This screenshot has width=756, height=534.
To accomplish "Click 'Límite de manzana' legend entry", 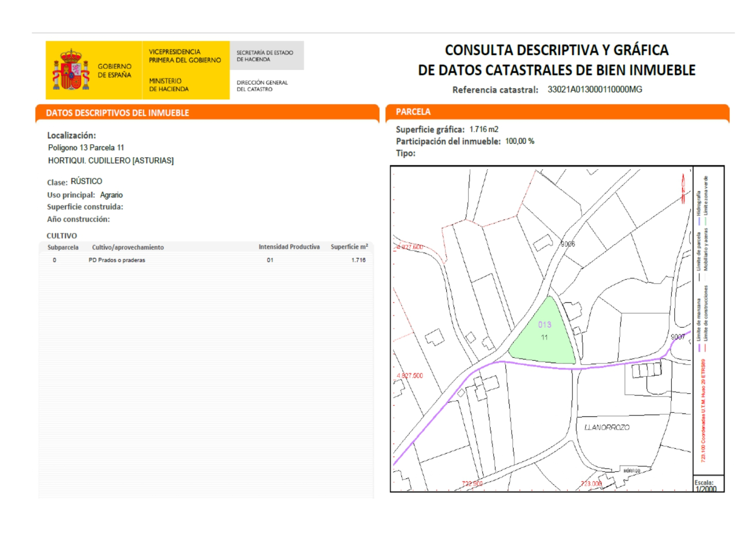I will click(x=699, y=325).
